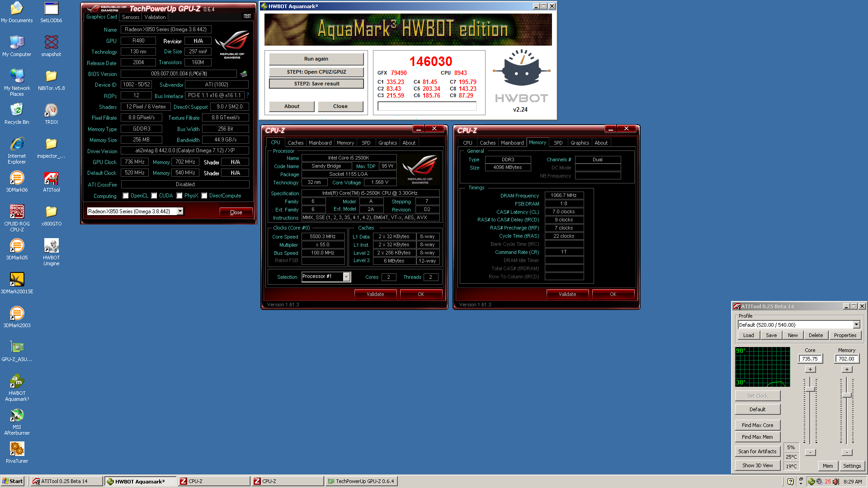Click About button in Aquamark
The image size is (868, 488).
pos(292,106)
